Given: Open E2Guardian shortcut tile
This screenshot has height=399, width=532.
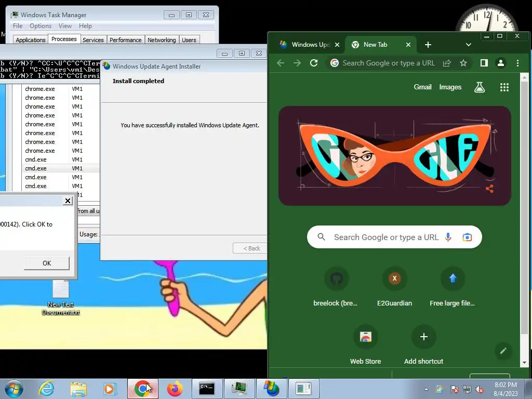Looking at the screenshot, I should pos(395,287).
